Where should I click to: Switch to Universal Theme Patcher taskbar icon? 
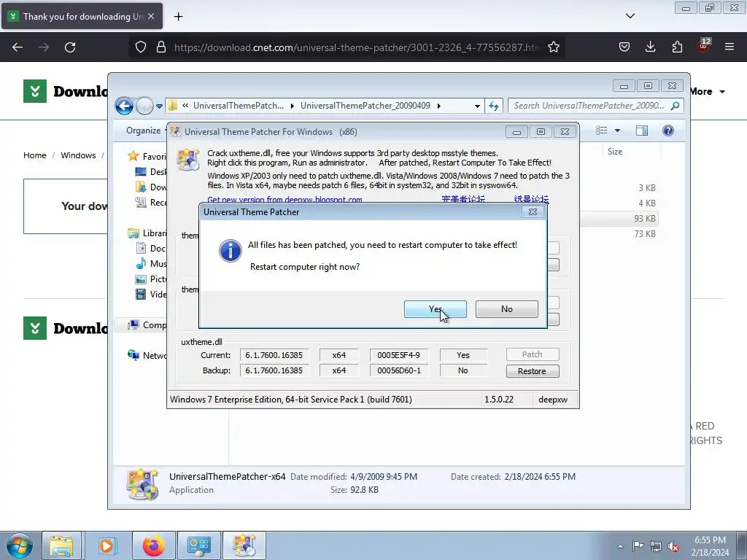coord(244,545)
